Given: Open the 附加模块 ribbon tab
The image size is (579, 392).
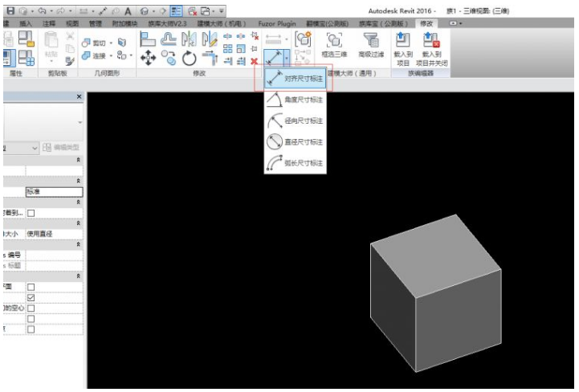Looking at the screenshot, I should 124,23.
